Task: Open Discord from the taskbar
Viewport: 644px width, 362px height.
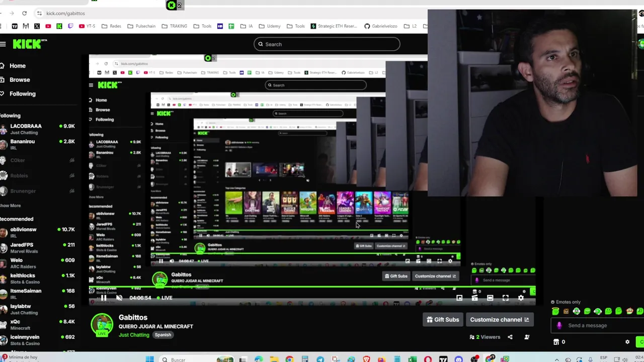Action: pyautogui.click(x=458, y=359)
